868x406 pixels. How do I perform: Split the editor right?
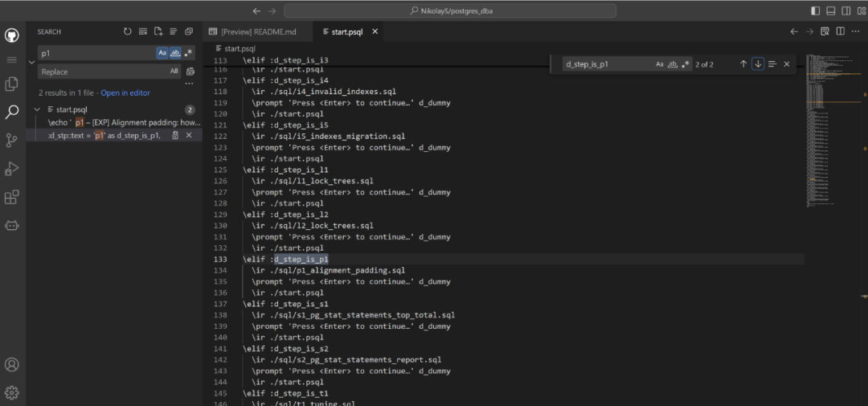841,31
